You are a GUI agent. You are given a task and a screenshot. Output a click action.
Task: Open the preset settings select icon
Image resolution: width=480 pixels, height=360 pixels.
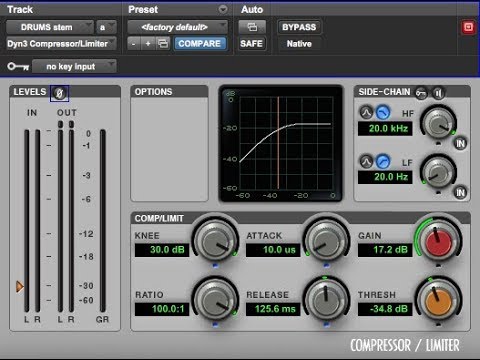point(163,44)
